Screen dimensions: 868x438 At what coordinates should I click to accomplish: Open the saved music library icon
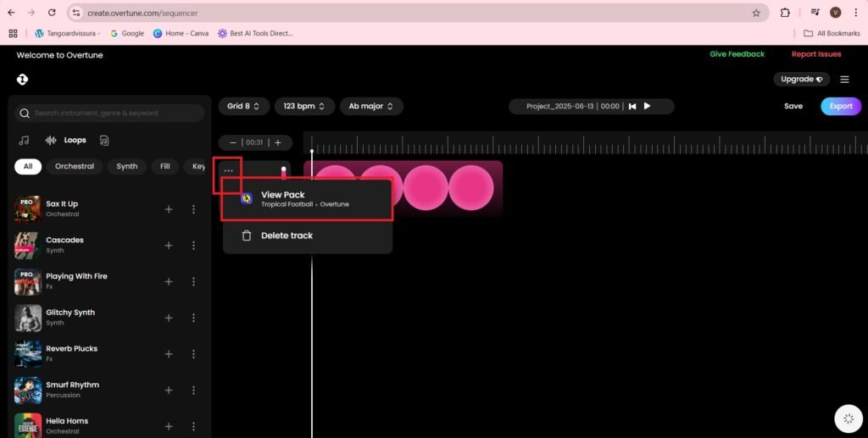coord(104,141)
